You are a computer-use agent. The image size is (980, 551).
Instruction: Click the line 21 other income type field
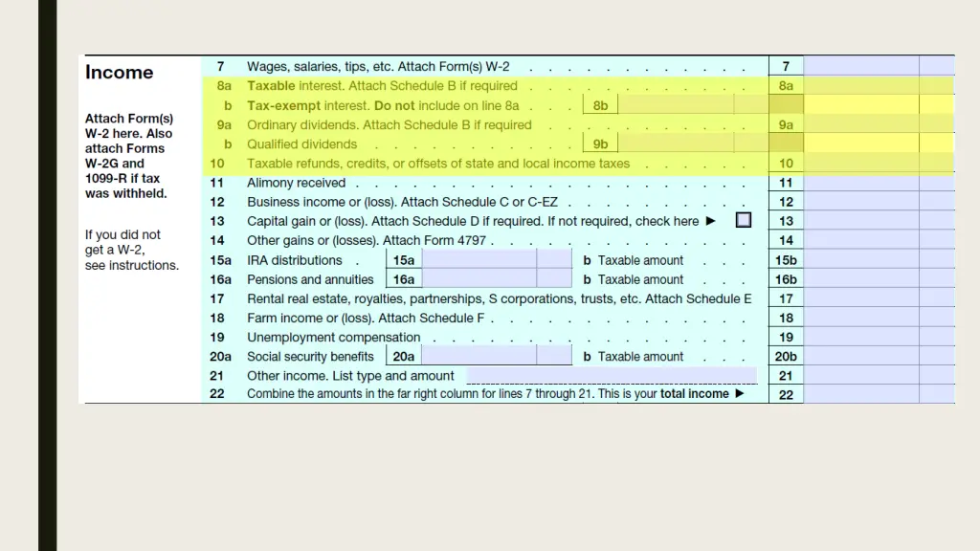click(x=611, y=375)
